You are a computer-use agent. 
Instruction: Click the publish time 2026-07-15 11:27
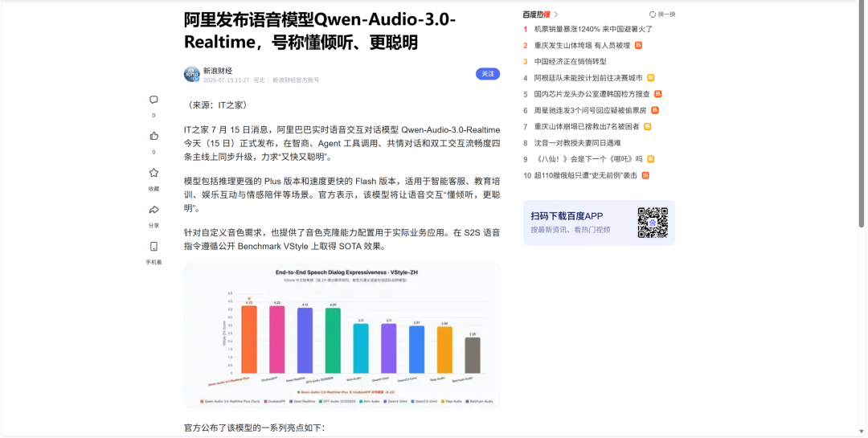[227, 80]
